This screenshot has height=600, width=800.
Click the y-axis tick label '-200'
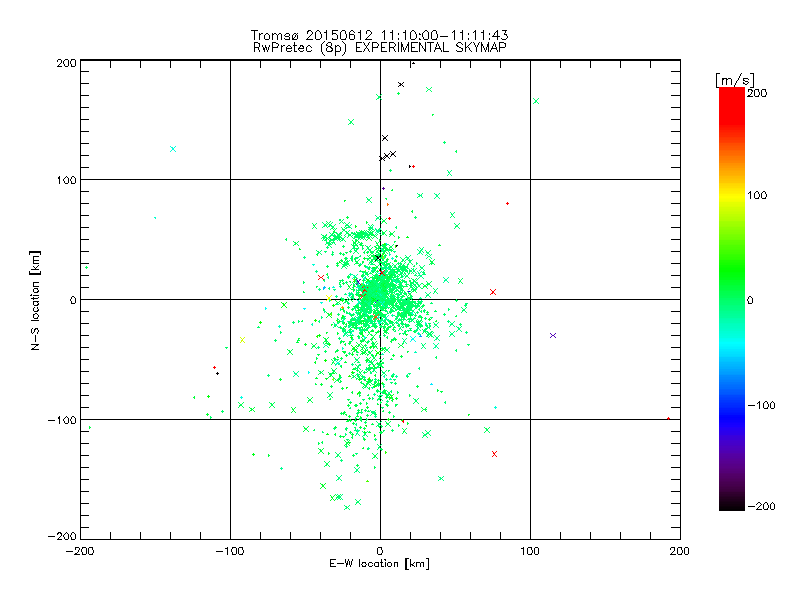click(62, 536)
